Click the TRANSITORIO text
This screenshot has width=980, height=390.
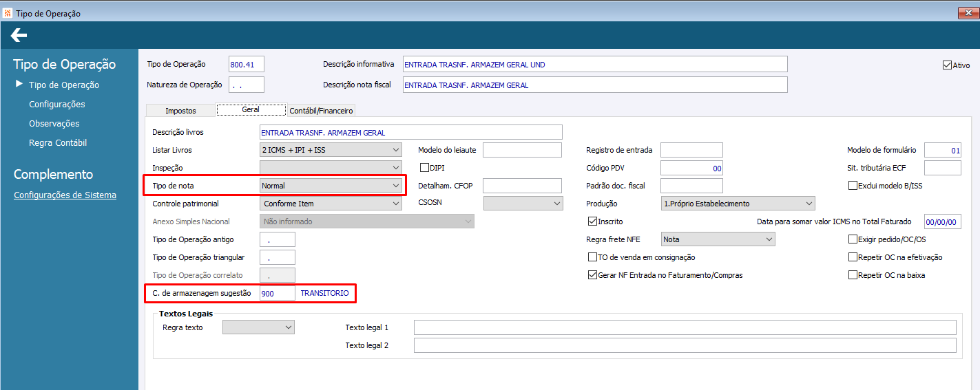[324, 293]
